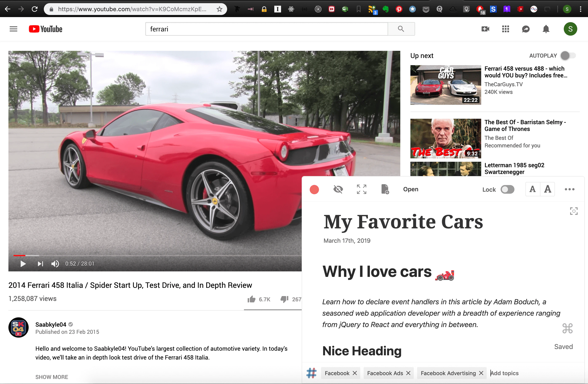The image size is (588, 384).
Task: Expand the note panel to fullscreen
Action: [x=362, y=189]
